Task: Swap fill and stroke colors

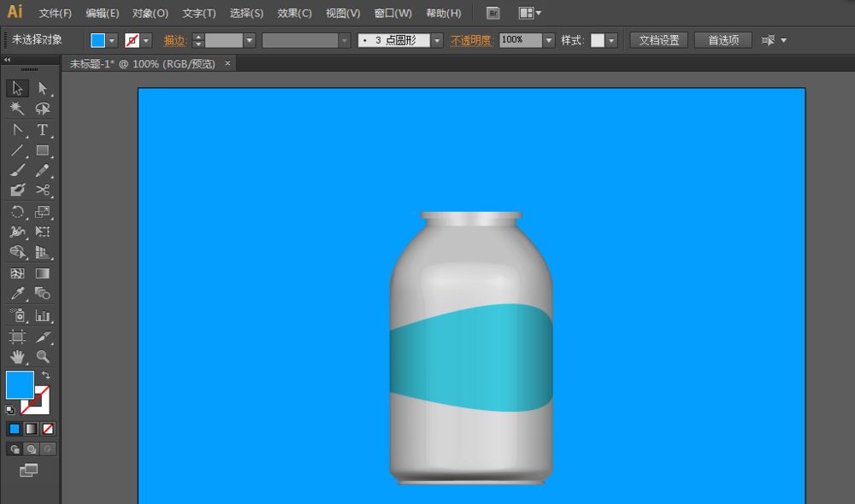Action: point(46,375)
